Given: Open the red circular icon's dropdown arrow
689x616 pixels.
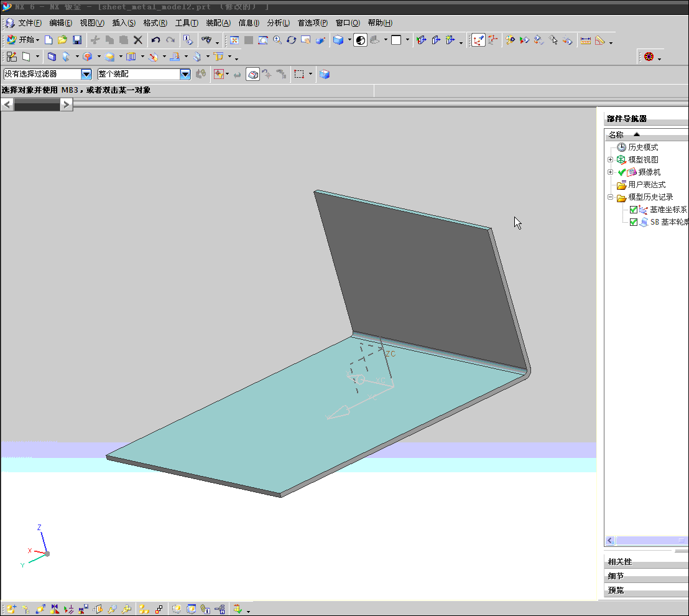Looking at the screenshot, I should point(659,59).
